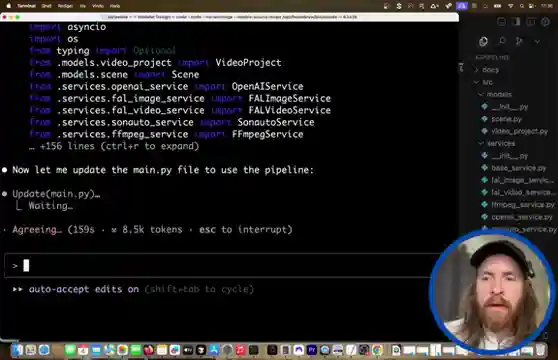Open the Shell menu

coord(46,6)
